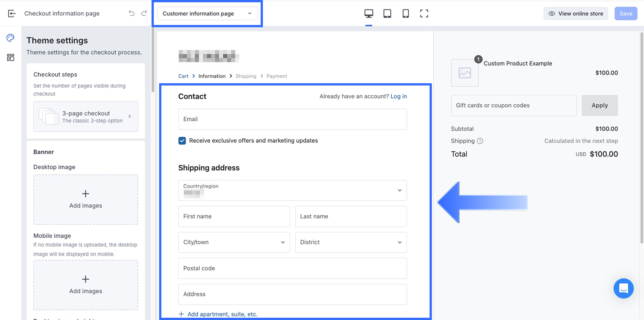Click the Apply coupon button
This screenshot has height=320, width=644.
coord(599,106)
